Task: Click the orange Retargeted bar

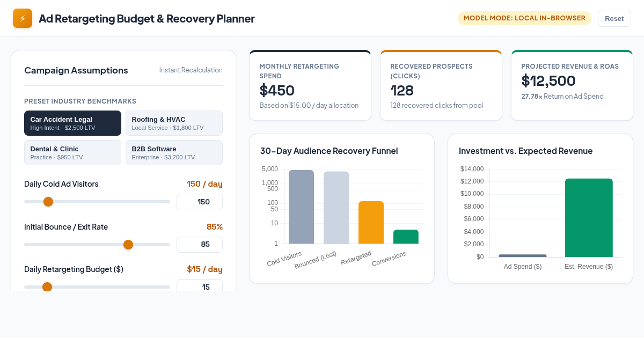Action: pos(371,223)
